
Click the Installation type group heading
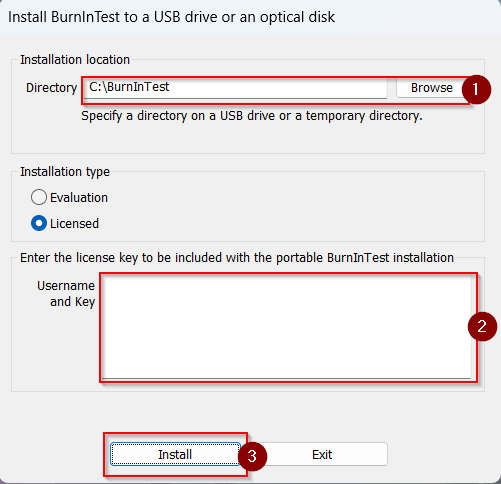coord(65,172)
